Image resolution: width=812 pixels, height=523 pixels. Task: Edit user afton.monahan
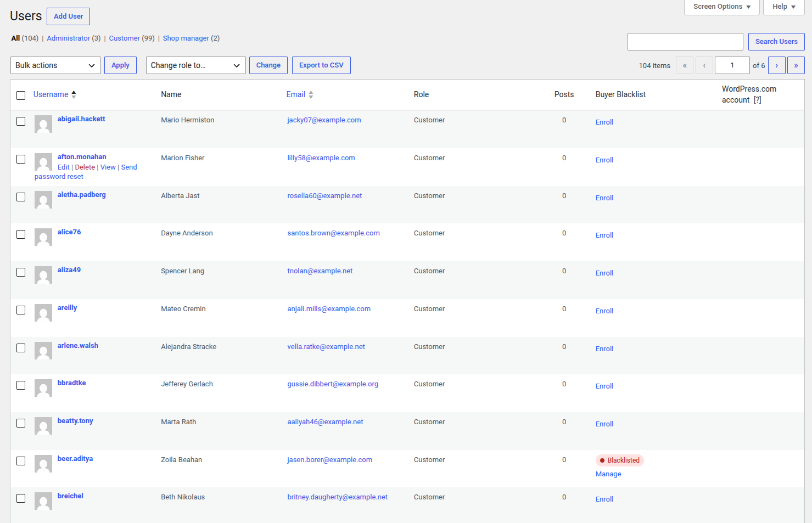[64, 167]
